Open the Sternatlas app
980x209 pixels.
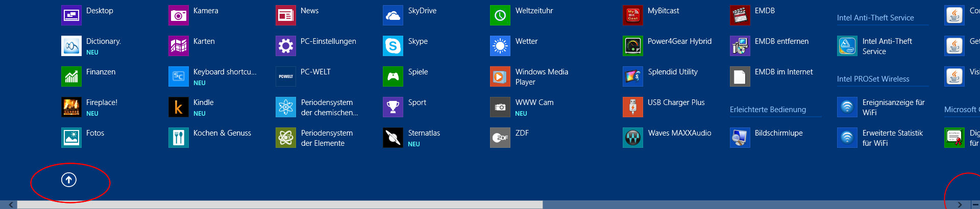[x=393, y=138]
